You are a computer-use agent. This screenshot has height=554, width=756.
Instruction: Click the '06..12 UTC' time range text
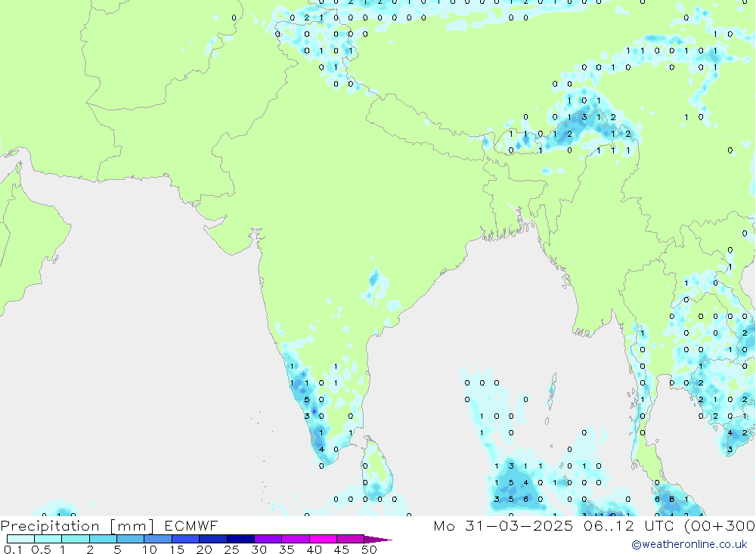(627, 525)
